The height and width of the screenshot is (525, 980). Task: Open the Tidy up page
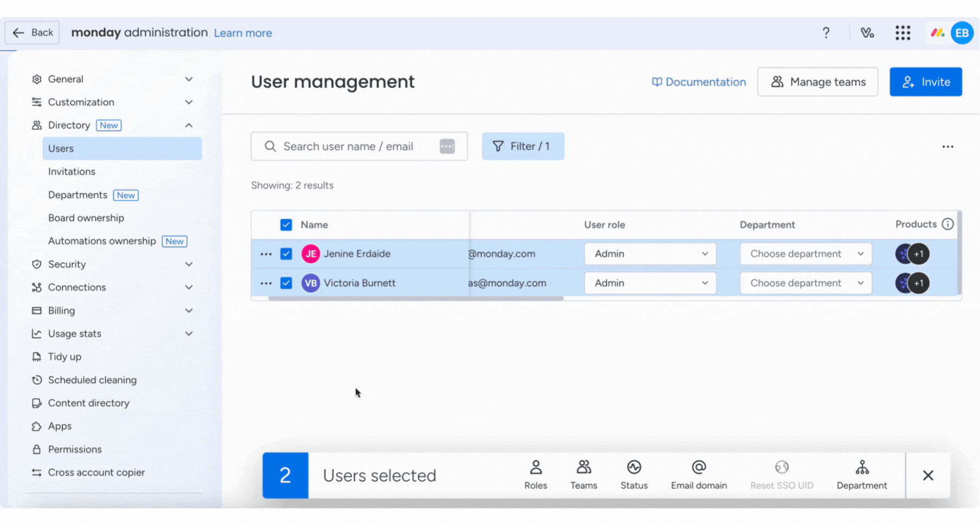pos(64,357)
